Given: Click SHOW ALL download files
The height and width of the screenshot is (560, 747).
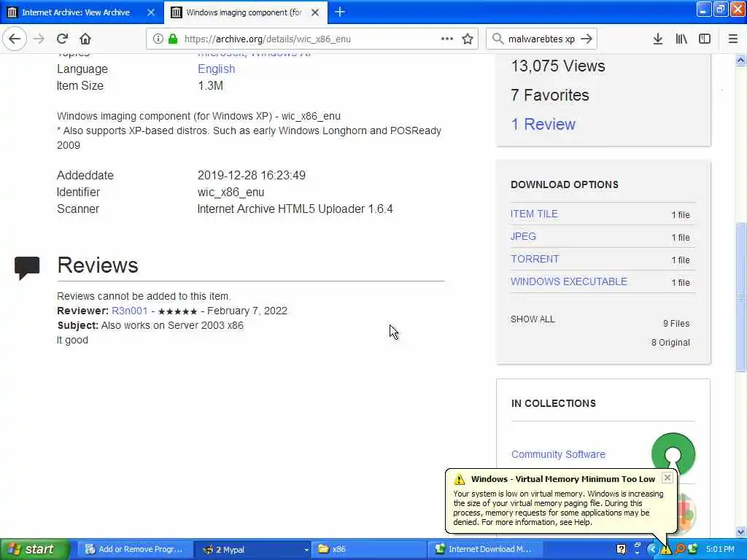Looking at the screenshot, I should pos(533,319).
